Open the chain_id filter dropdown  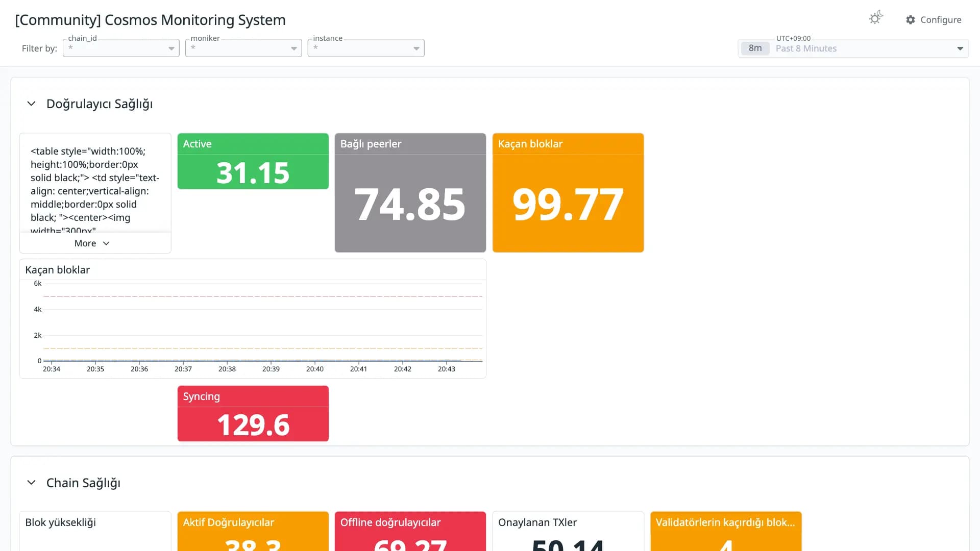[121, 48]
